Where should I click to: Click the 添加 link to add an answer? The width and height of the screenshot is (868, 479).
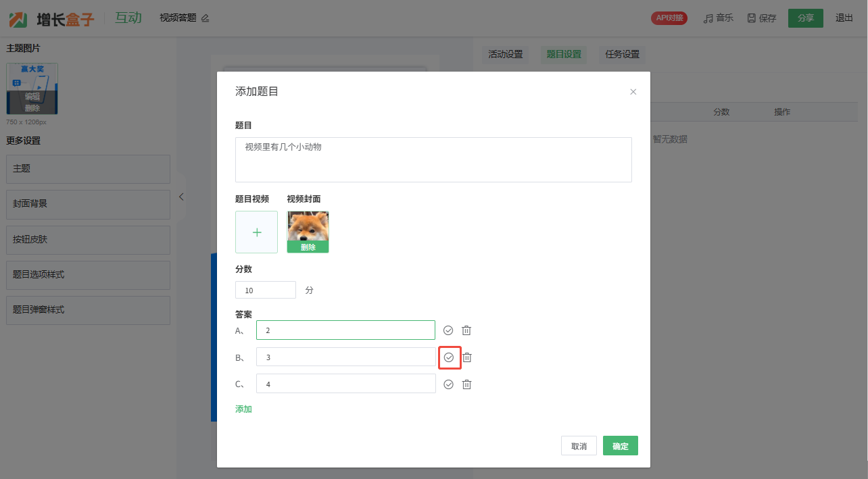(x=243, y=409)
